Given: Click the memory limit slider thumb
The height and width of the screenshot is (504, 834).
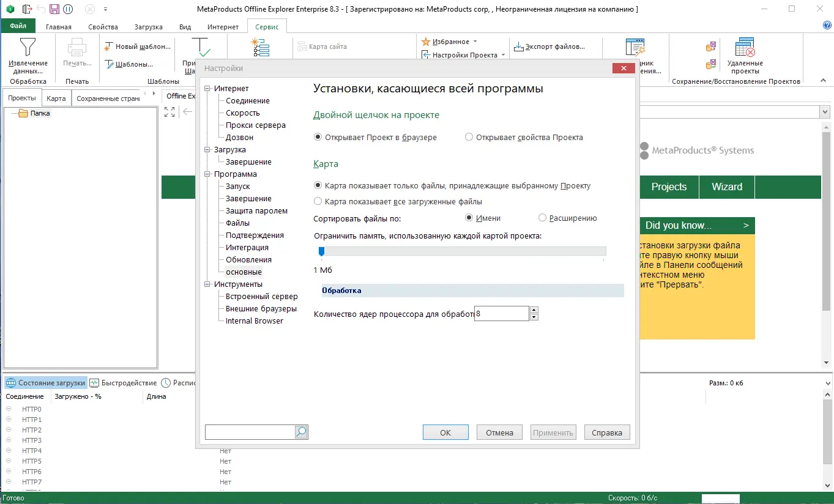Looking at the screenshot, I should pyautogui.click(x=321, y=251).
